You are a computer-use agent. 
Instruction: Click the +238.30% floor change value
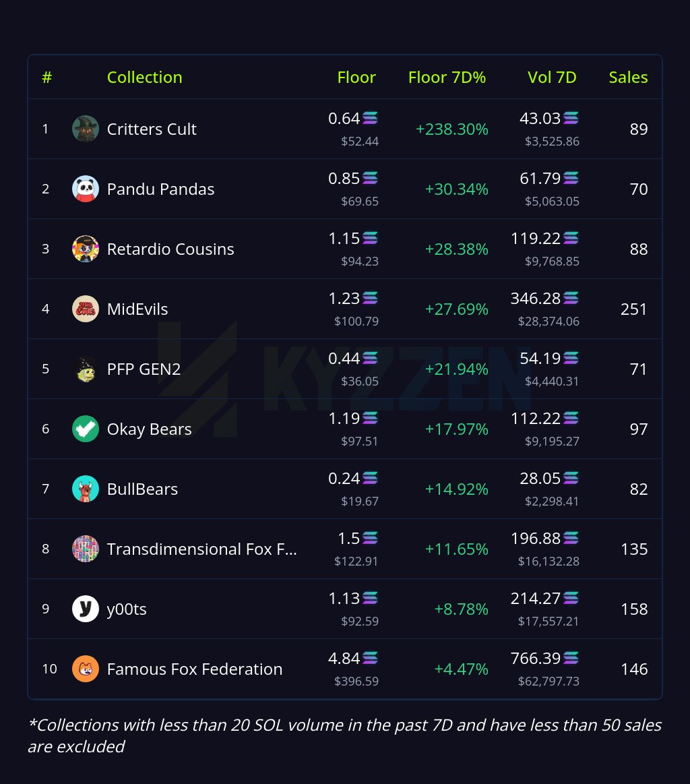point(451,129)
